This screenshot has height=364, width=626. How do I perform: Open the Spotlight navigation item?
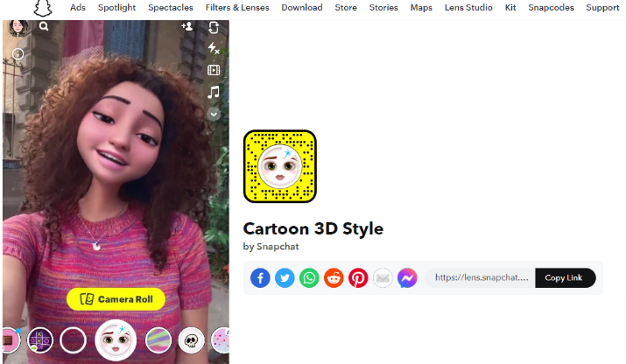click(116, 8)
